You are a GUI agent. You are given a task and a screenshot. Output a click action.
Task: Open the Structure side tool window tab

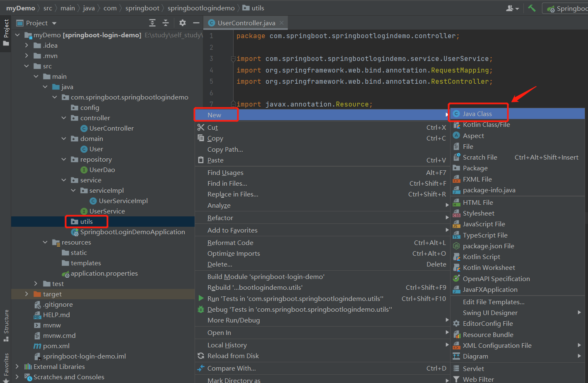tap(6, 325)
